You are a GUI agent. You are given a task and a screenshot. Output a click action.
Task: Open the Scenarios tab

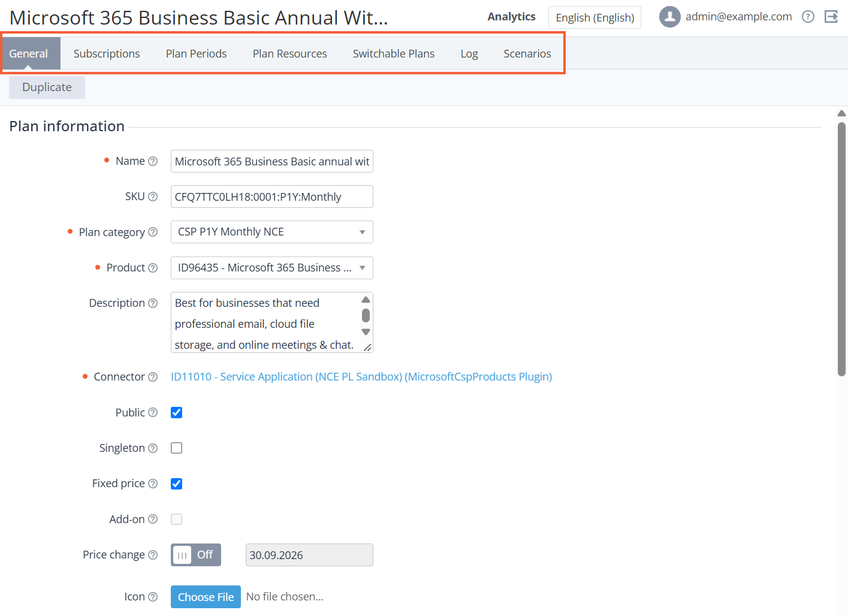[527, 53]
